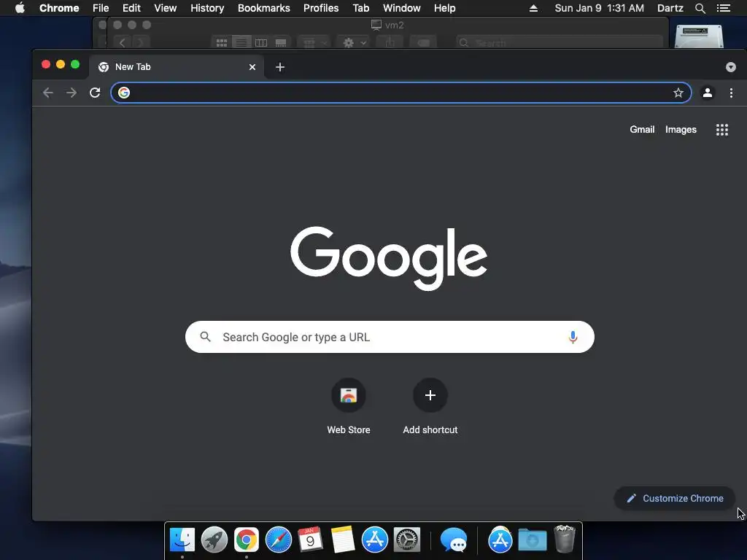Screen dimensions: 747x560
Task: Click the Search field in vm2 window
Action: [x=559, y=43]
